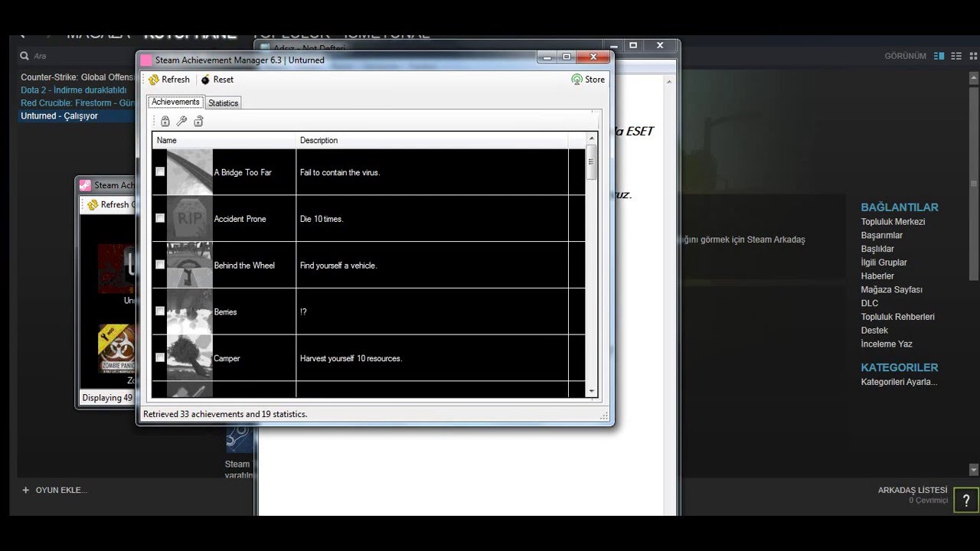Open the İnceleme Yaz link
The width and height of the screenshot is (980, 551).
coord(887,344)
